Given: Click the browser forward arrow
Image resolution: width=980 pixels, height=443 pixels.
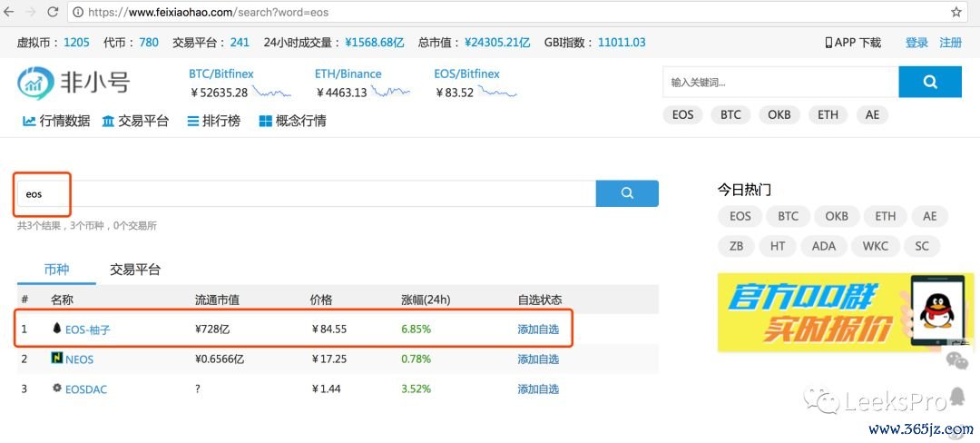Looking at the screenshot, I should (30, 11).
